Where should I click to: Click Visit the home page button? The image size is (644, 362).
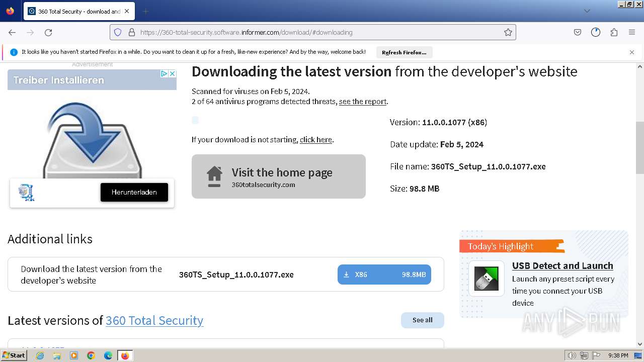tap(279, 176)
